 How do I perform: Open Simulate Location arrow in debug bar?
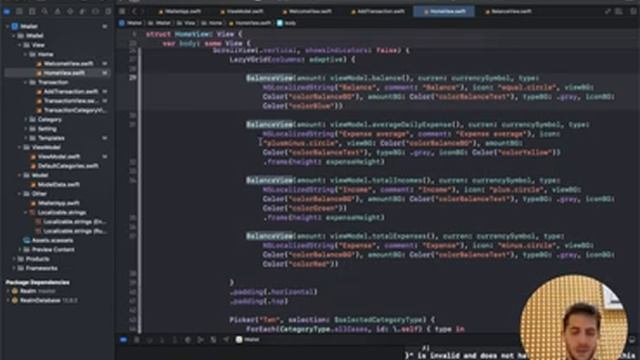pyautogui.click(x=226, y=340)
